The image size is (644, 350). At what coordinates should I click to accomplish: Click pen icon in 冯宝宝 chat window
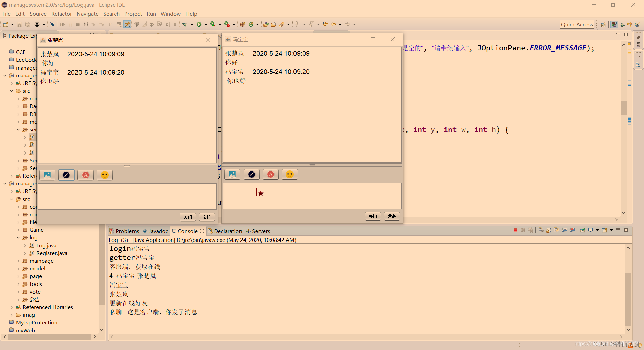252,174
